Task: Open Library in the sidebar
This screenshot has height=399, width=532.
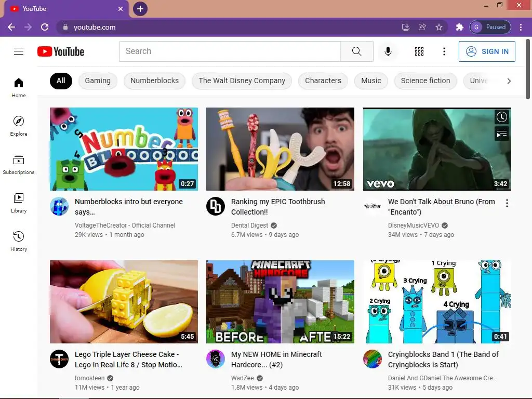Action: pos(19,203)
